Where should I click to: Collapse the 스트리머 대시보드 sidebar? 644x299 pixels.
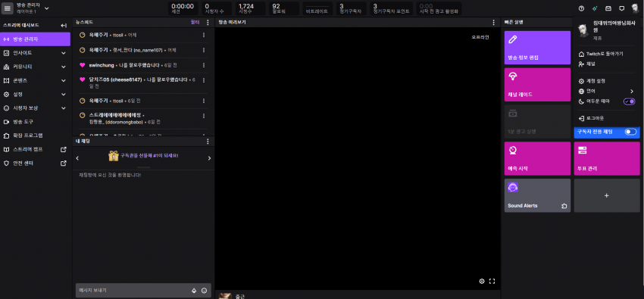[64, 26]
